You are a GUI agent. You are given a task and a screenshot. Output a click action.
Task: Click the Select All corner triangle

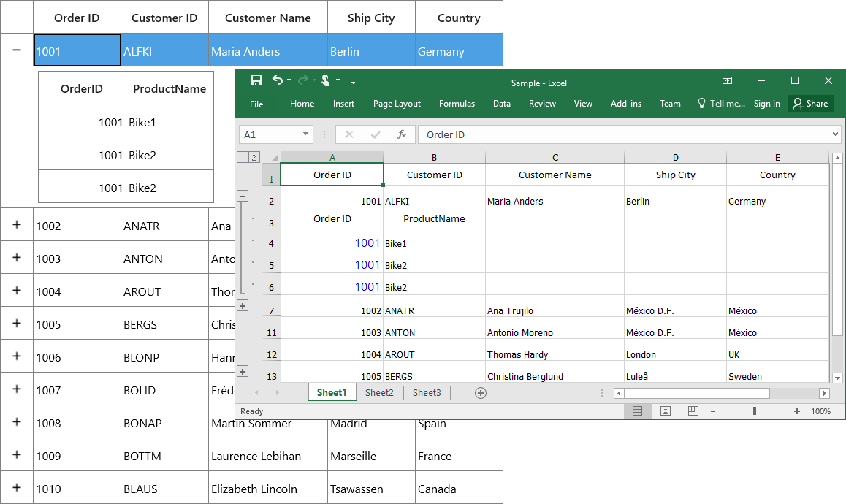coord(275,158)
